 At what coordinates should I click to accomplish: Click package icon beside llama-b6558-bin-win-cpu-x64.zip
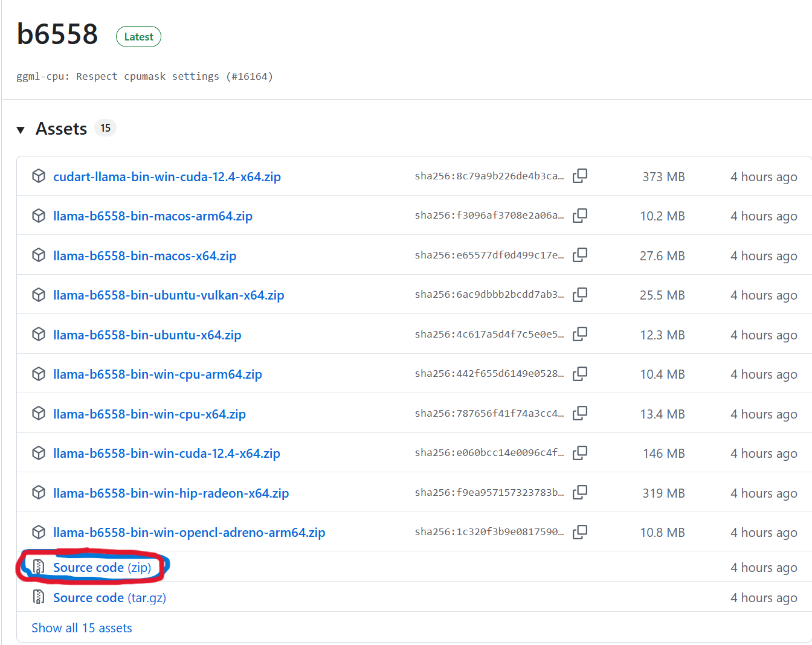point(39,413)
